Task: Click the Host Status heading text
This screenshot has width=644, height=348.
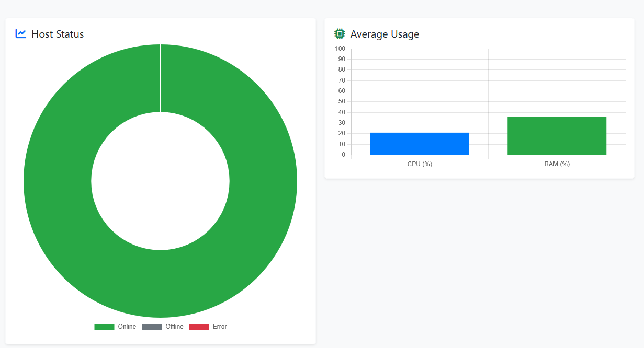Action: (x=58, y=34)
